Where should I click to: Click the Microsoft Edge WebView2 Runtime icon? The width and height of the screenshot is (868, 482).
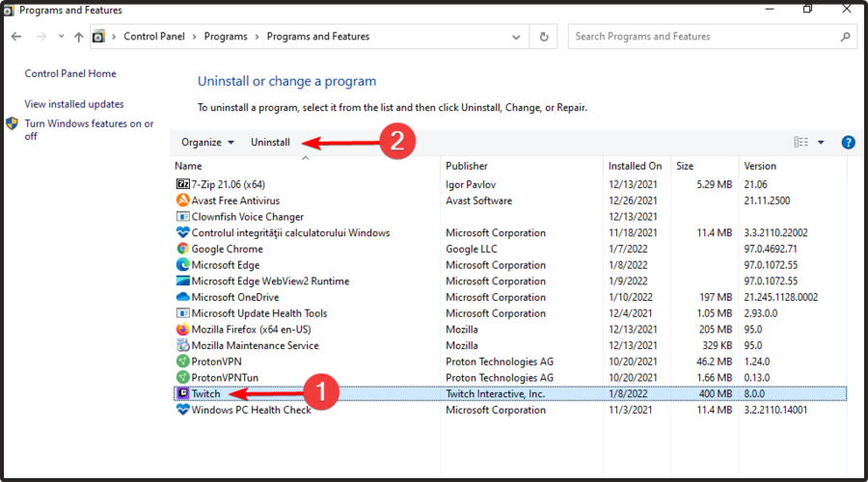182,281
